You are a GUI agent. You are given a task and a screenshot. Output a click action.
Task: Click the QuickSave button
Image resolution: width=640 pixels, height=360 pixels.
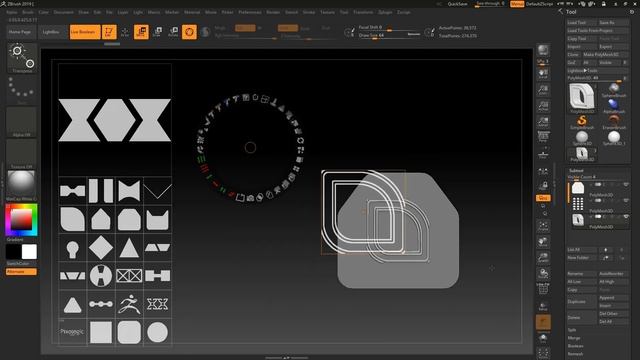[458, 4]
